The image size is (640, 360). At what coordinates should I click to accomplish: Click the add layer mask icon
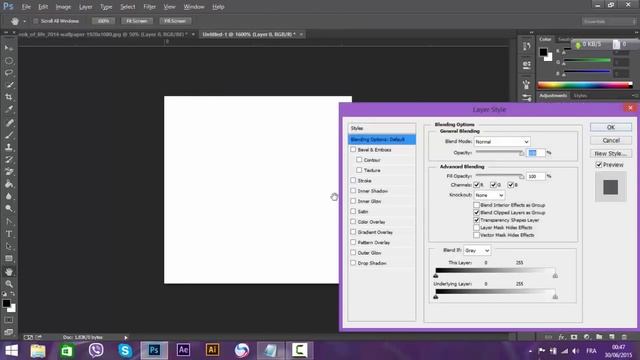click(x=574, y=337)
